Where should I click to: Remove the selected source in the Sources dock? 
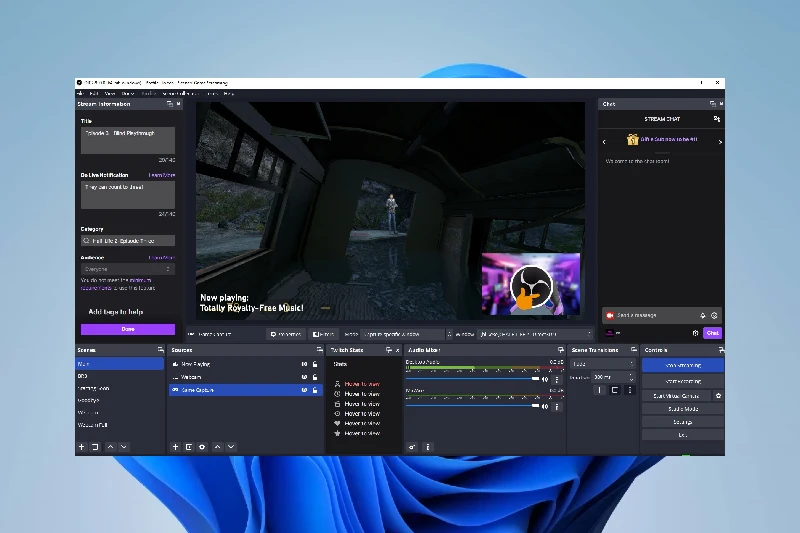click(189, 447)
